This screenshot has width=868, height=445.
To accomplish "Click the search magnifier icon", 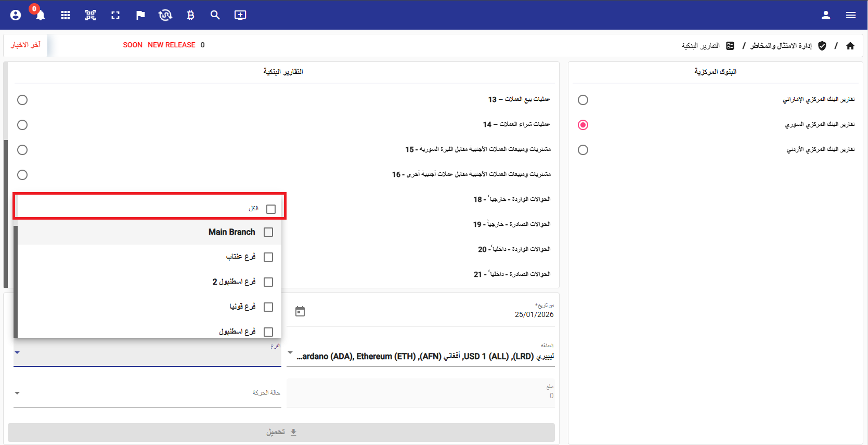I will [x=215, y=15].
